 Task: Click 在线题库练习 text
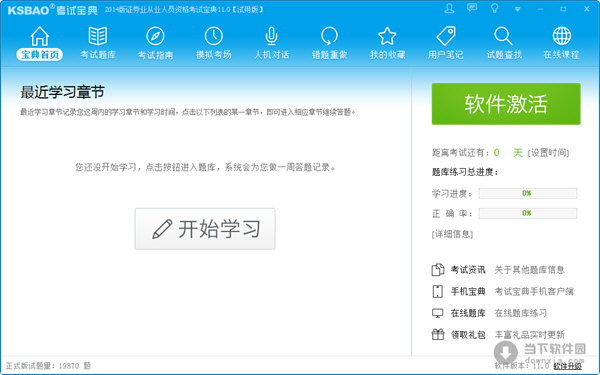[521, 313]
